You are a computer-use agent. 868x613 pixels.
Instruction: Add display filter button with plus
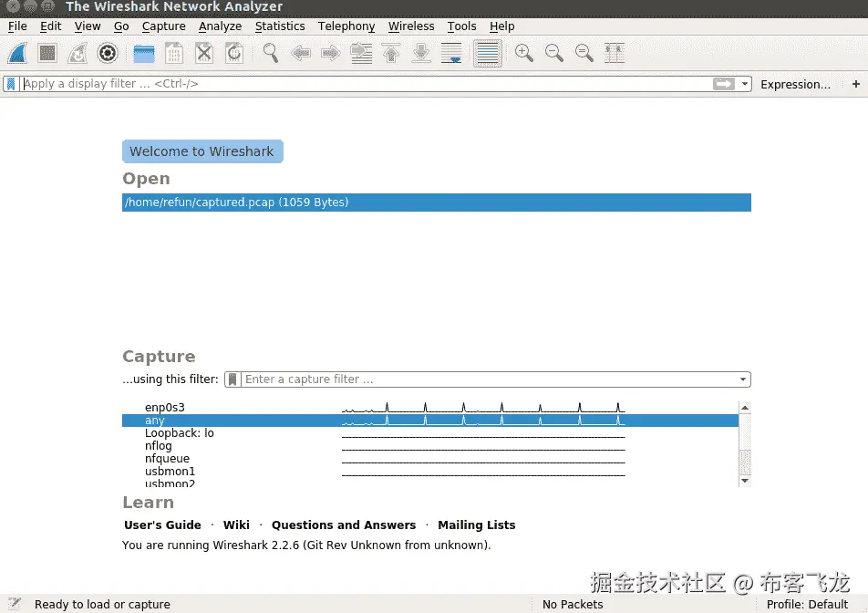(856, 84)
